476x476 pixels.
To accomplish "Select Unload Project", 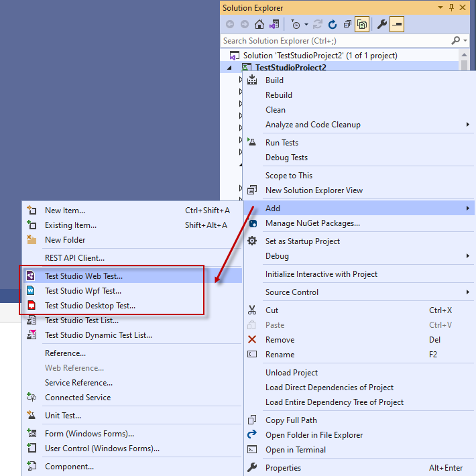I will tap(359, 373).
